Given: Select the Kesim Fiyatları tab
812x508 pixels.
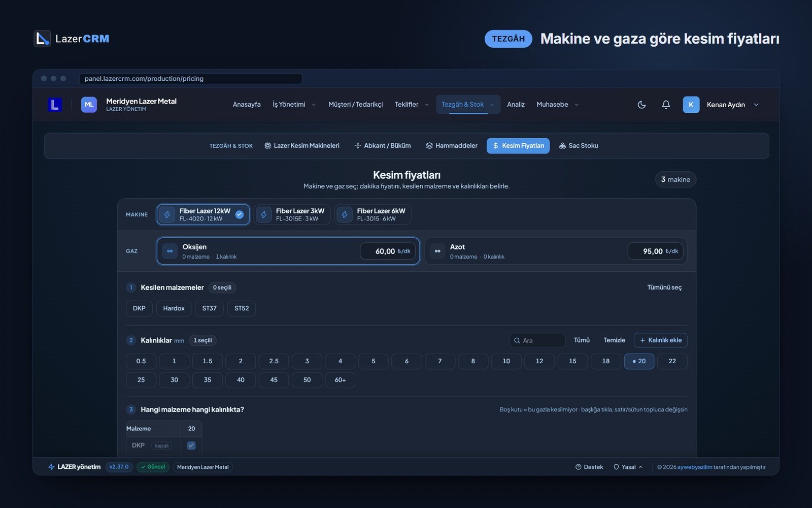Looking at the screenshot, I should pyautogui.click(x=518, y=146).
